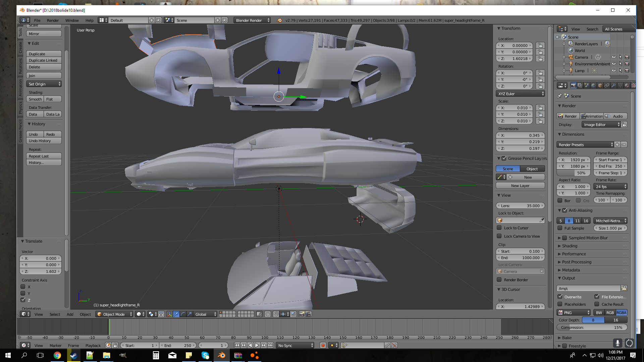
Task: Enable the Lock to Cursor checkbox
Action: 499,228
